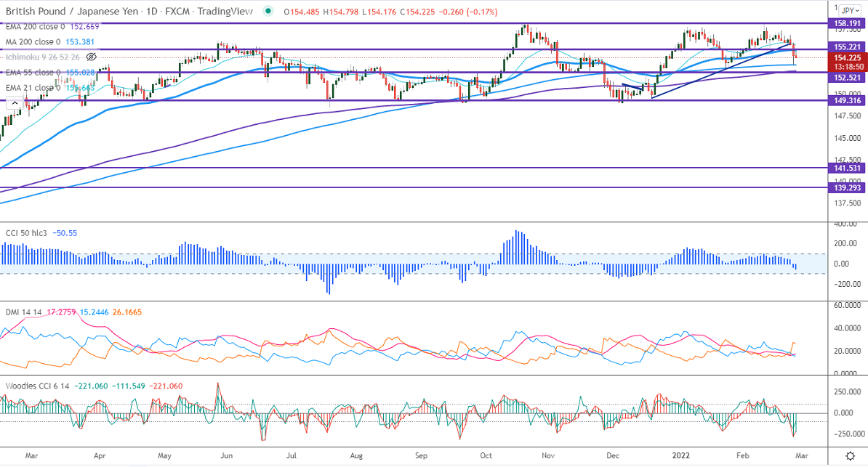Image resolution: width=868 pixels, height=467 pixels.
Task: Click the 155.221 horizontal line price label
Action: [848, 47]
